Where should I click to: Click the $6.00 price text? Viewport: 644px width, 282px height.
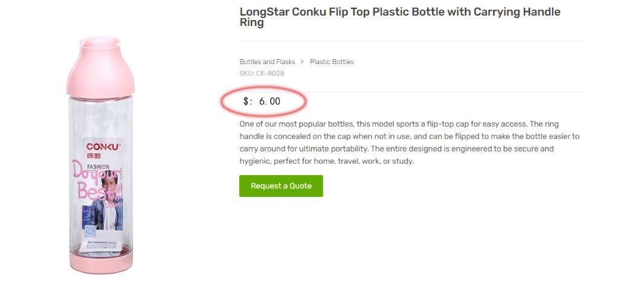tap(269, 101)
